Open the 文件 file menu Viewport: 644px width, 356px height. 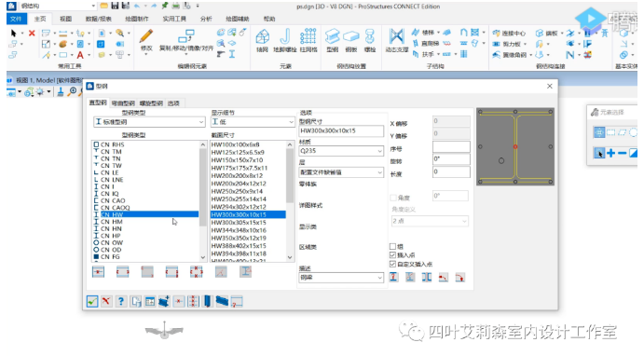click(x=16, y=19)
